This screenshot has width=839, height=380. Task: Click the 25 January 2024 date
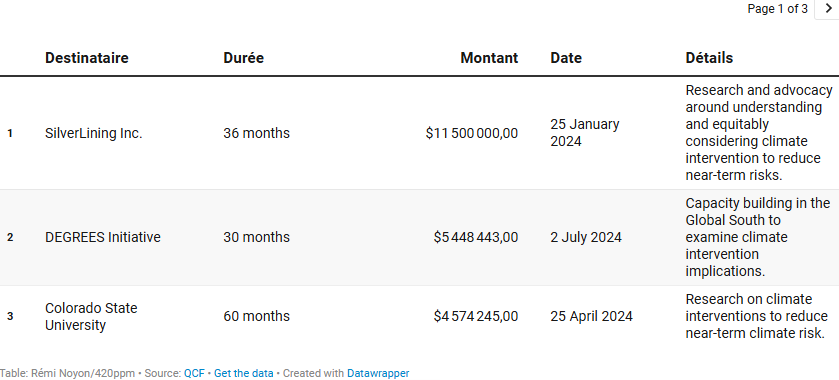pyautogui.click(x=585, y=133)
